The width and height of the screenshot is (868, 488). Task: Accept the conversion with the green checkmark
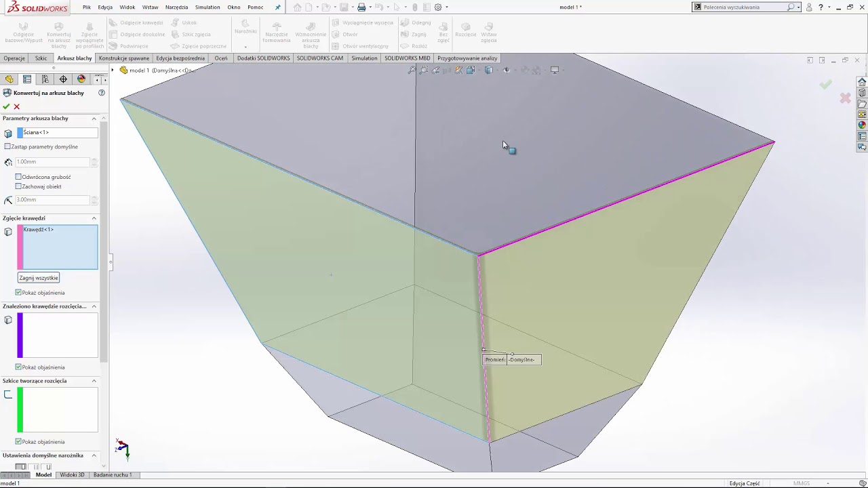(6, 106)
